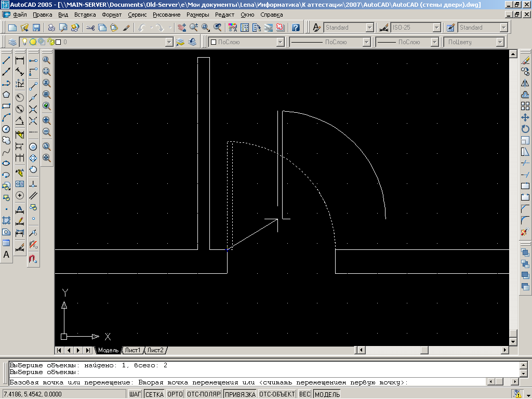The height and width of the screenshot is (399, 532).
Task: Select the Spline tool
Action: 6,152
